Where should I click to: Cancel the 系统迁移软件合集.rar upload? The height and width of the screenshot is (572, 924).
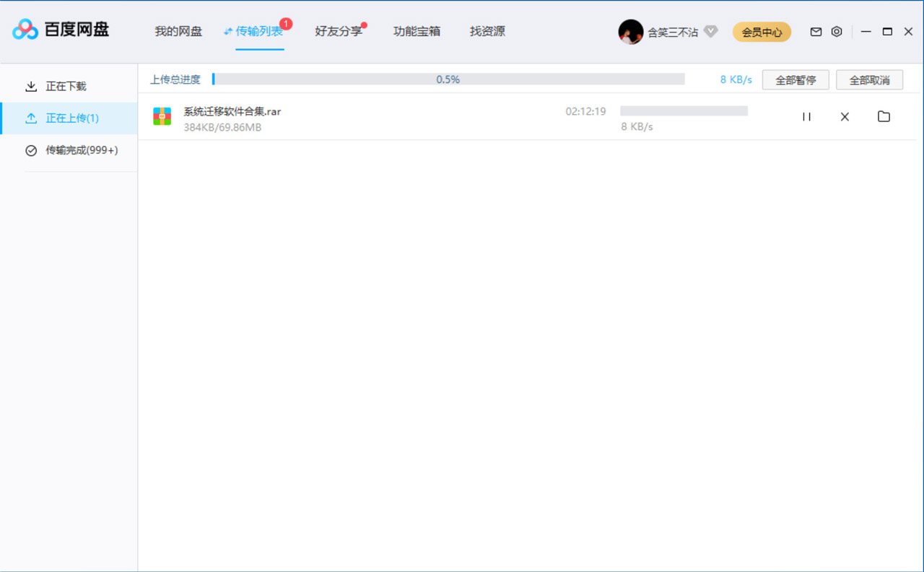tap(845, 116)
